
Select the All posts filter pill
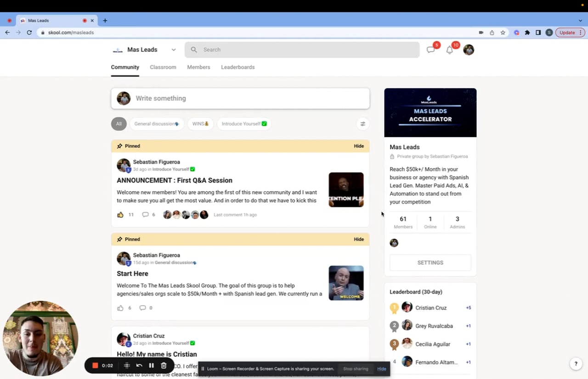click(119, 123)
